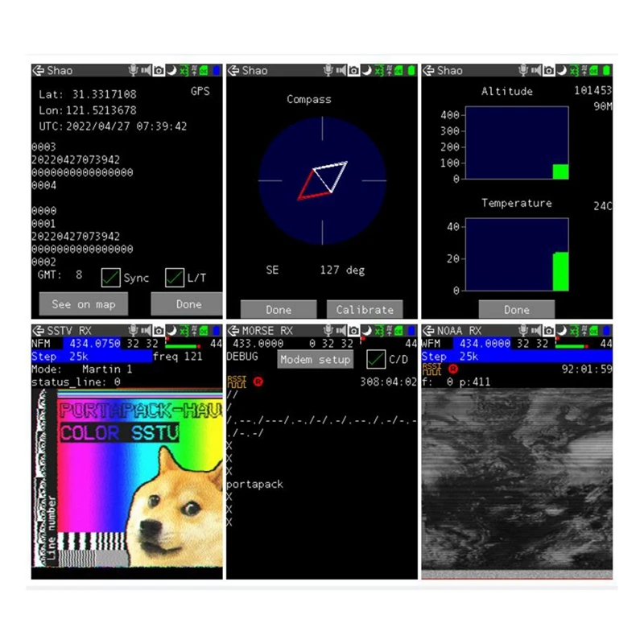Tap the back arrow in the GPS screen
The width and height of the screenshot is (644, 644).
pos(38,71)
